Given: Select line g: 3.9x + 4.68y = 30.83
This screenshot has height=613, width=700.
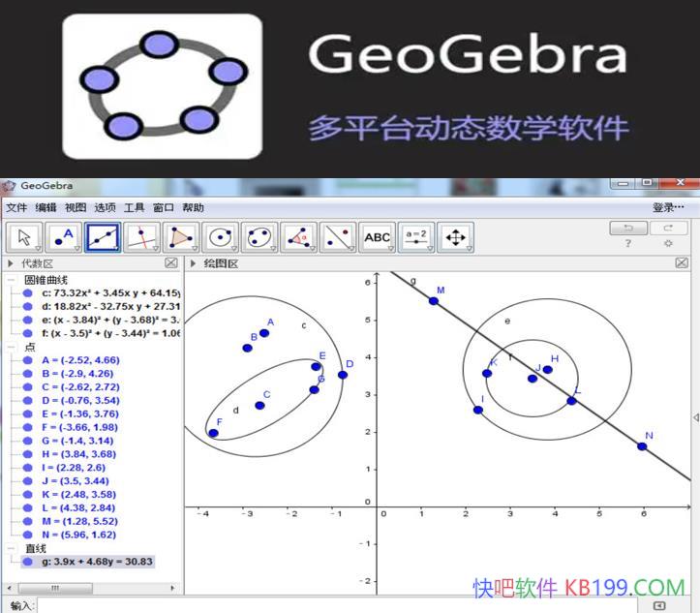Looking at the screenshot, I should tap(98, 562).
